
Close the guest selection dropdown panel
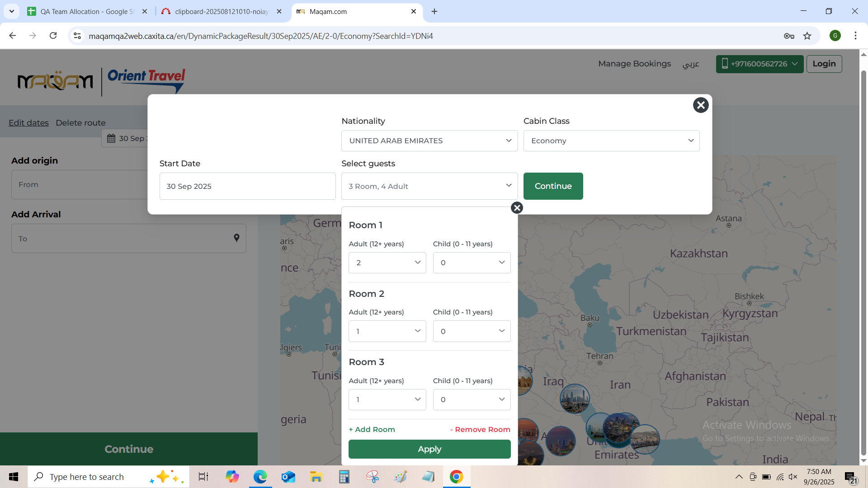[x=517, y=208]
